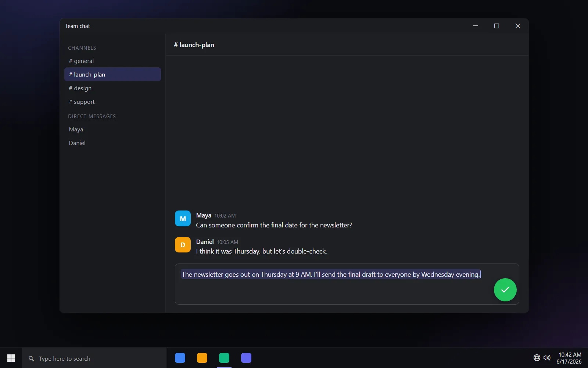588x368 pixels.
Task: Click the # launch-plan channel header title
Action: [x=194, y=45]
